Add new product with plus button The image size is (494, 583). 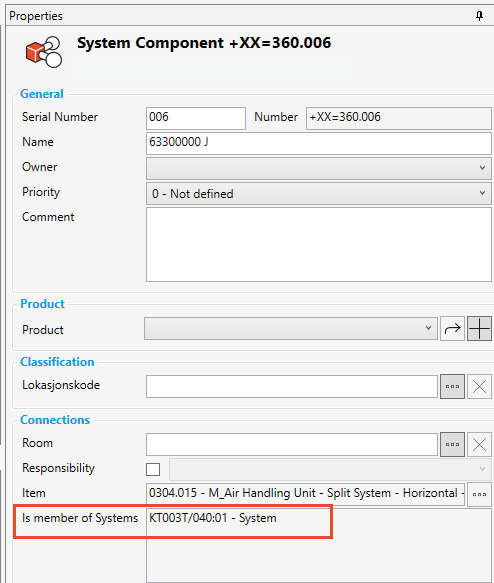click(x=480, y=328)
